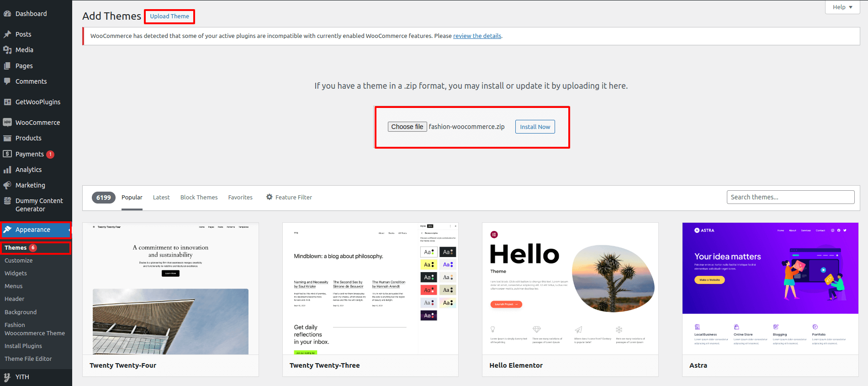Open the Favorites tab

pyautogui.click(x=240, y=198)
